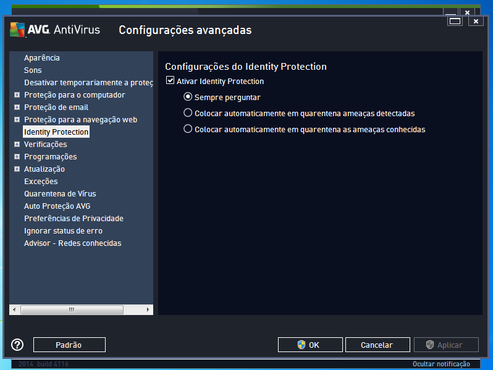The width and height of the screenshot is (493, 370).
Task: Select the Proteção de email label
Action: point(56,107)
